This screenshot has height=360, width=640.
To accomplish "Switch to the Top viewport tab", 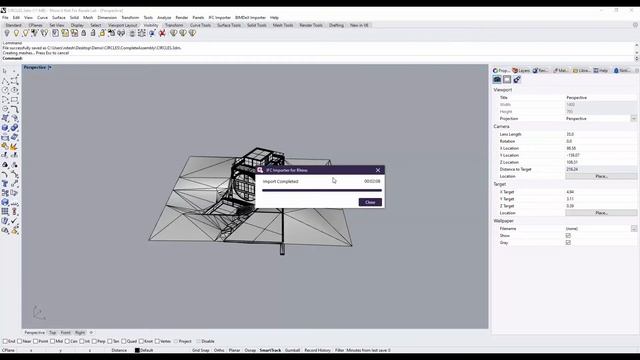I will 52,333.
